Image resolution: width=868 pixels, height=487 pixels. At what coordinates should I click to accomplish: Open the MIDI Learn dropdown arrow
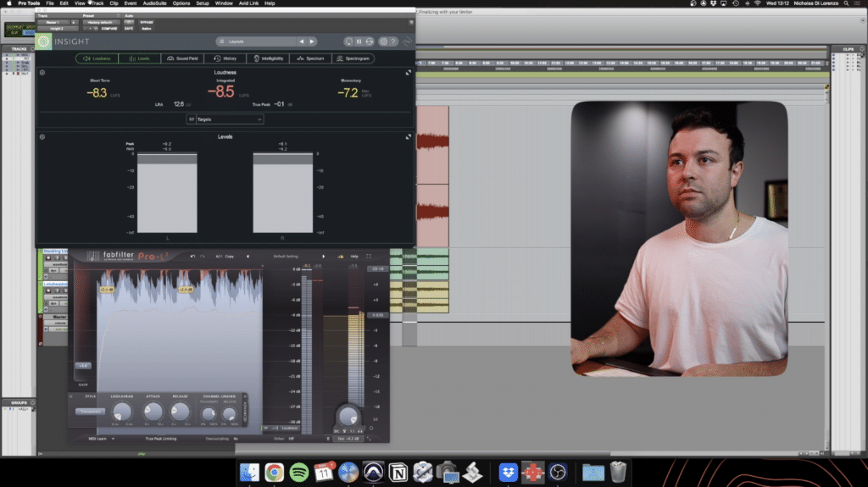click(x=113, y=439)
